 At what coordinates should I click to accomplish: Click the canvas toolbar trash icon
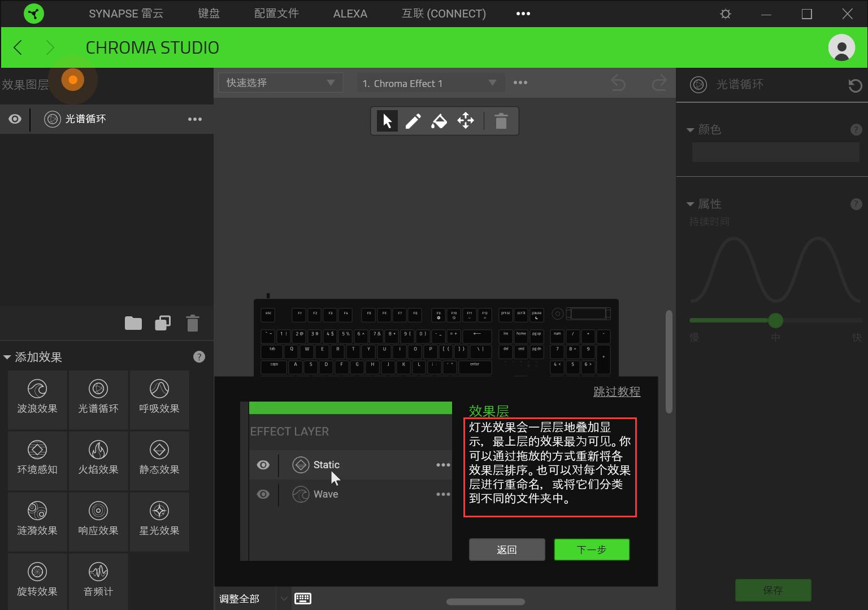point(501,121)
